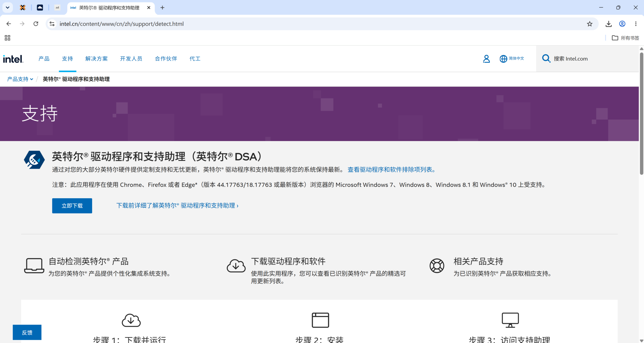Viewport: 644px width, 343px height.
Task: Open the 简体中文 language selector
Action: coord(516,58)
